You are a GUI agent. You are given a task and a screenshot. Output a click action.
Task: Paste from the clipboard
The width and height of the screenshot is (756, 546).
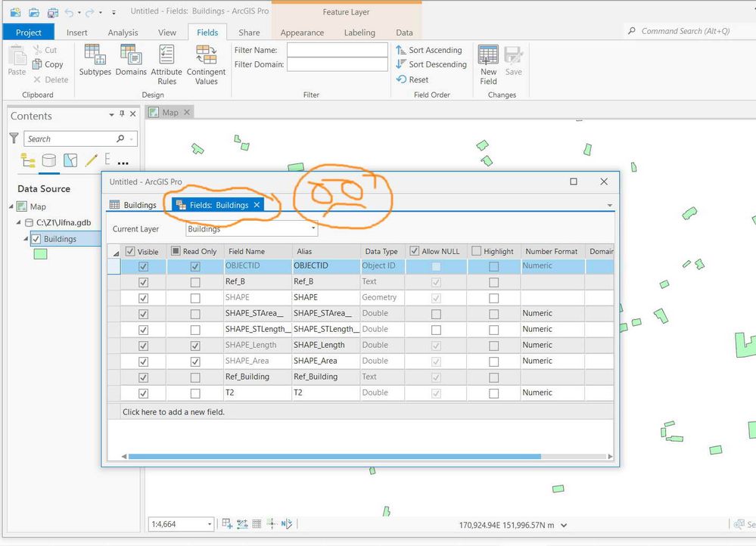17,60
